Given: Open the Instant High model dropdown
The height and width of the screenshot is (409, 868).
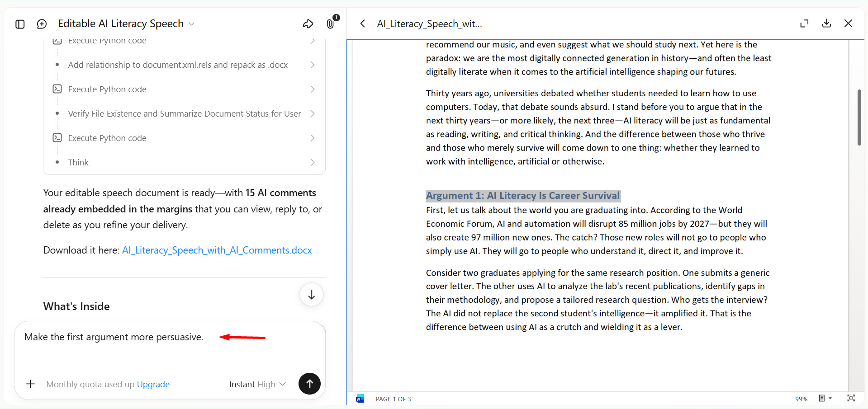Looking at the screenshot, I should click(257, 384).
